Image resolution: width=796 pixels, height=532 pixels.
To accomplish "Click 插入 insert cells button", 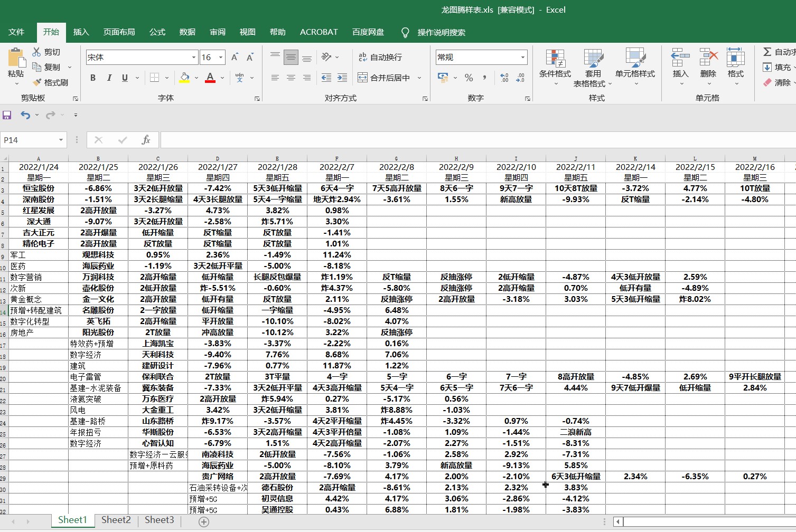I will click(x=680, y=68).
